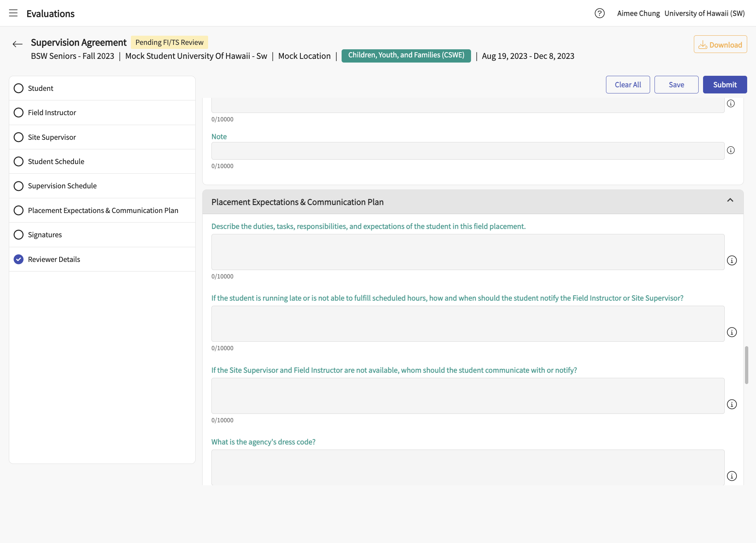Collapse Placement Expectations & Communication Plan section
The height and width of the screenshot is (543, 756).
(x=730, y=200)
